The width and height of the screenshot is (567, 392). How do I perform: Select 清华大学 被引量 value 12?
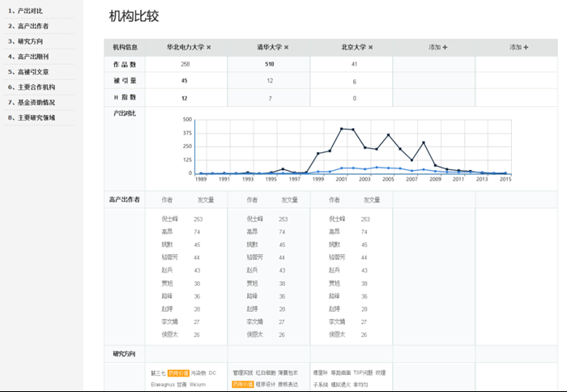[270, 81]
